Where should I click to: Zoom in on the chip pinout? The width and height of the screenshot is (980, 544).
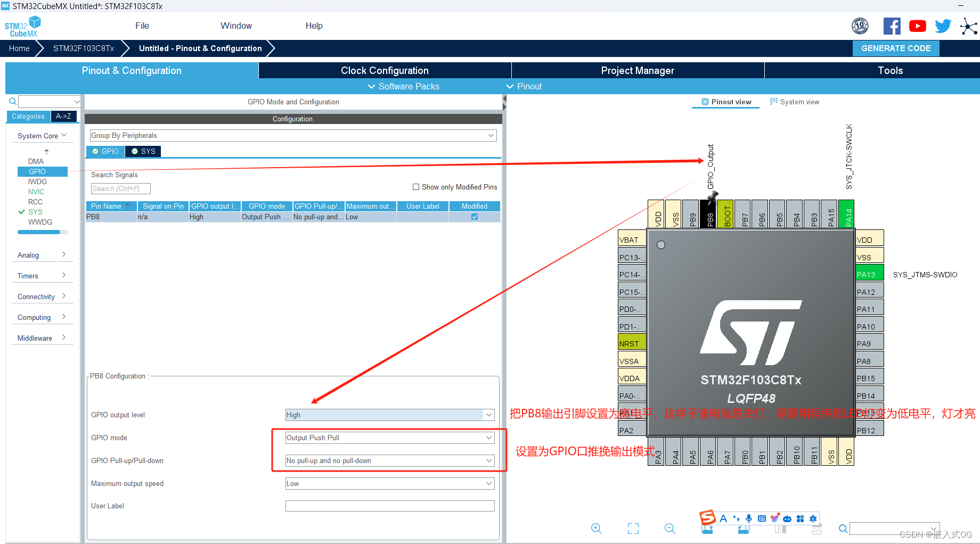click(597, 529)
